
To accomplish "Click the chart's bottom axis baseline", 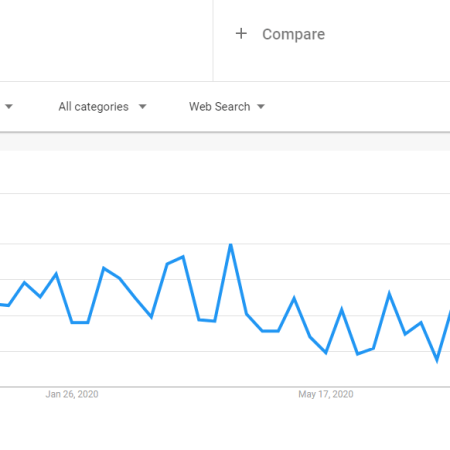I will (x=225, y=387).
